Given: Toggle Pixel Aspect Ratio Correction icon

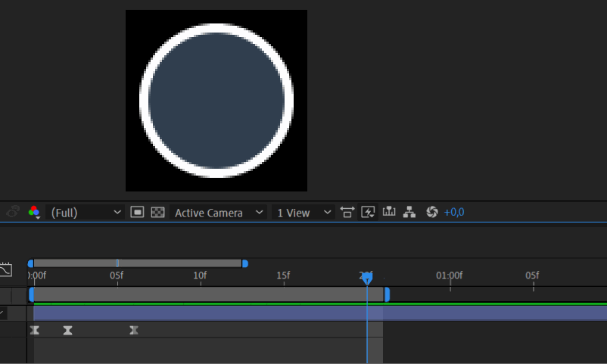Looking at the screenshot, I should point(347,213).
